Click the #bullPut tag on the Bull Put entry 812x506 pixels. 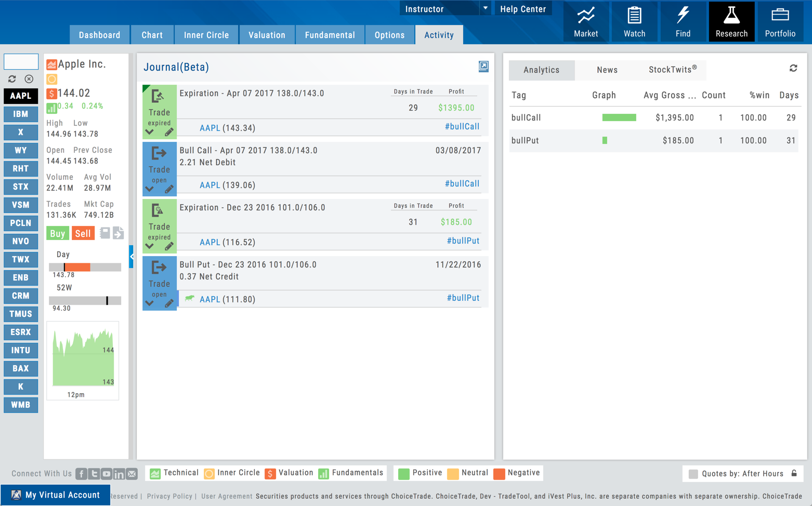[x=463, y=298]
